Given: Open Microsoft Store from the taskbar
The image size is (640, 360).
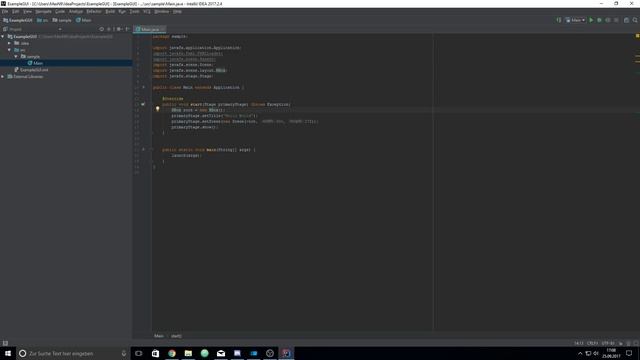Looking at the screenshot, I should [x=156, y=353].
